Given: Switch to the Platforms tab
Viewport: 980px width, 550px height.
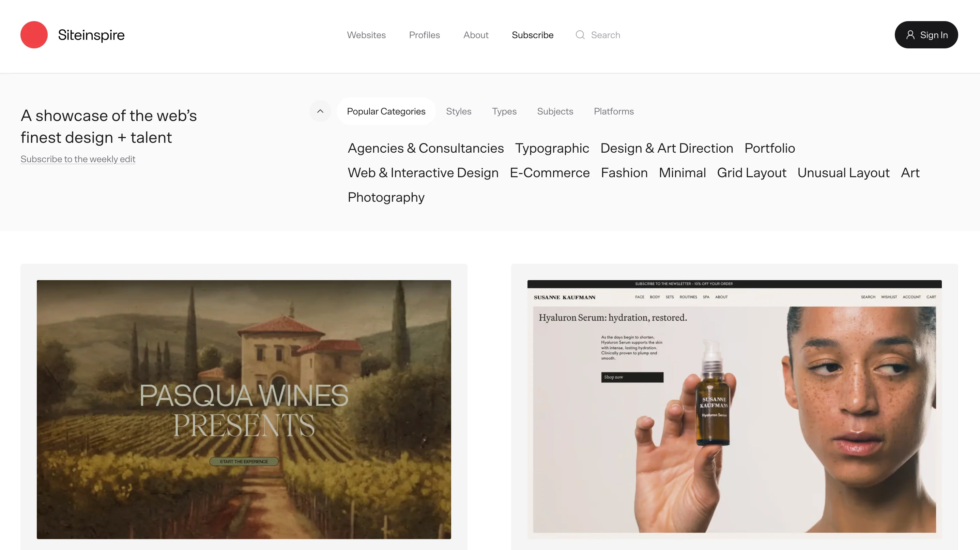Looking at the screenshot, I should pyautogui.click(x=614, y=111).
